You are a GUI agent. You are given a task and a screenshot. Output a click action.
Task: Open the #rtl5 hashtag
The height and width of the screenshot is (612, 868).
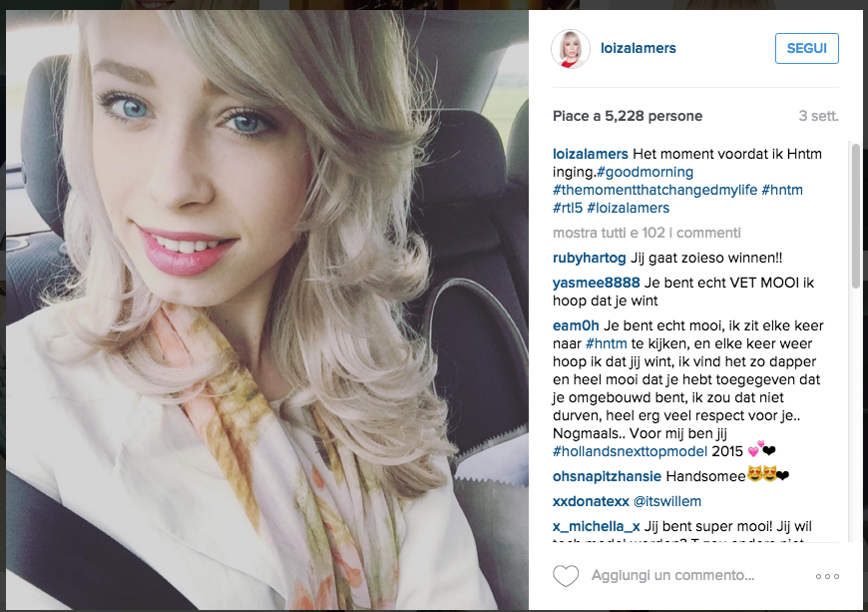click(568, 209)
